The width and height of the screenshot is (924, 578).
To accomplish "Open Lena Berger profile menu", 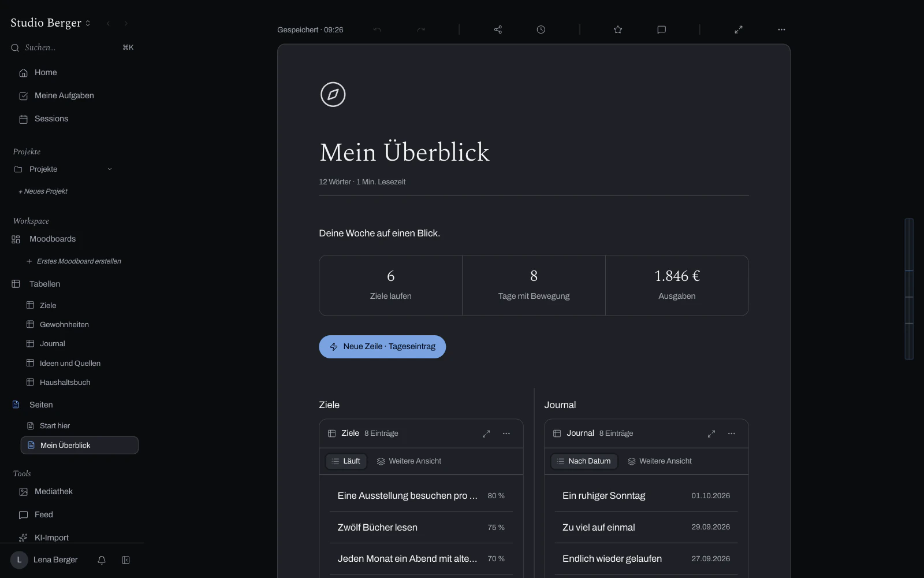I will [x=44, y=560].
